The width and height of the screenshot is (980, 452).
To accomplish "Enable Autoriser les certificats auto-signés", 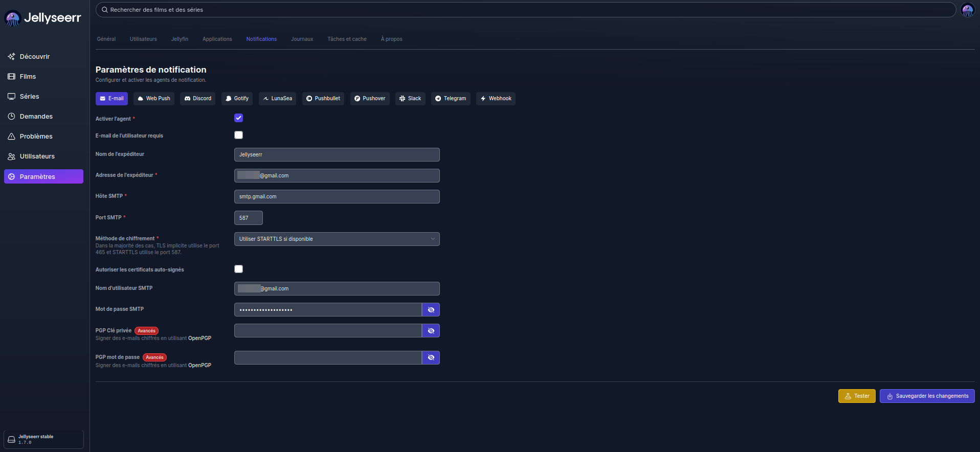I will point(238,269).
